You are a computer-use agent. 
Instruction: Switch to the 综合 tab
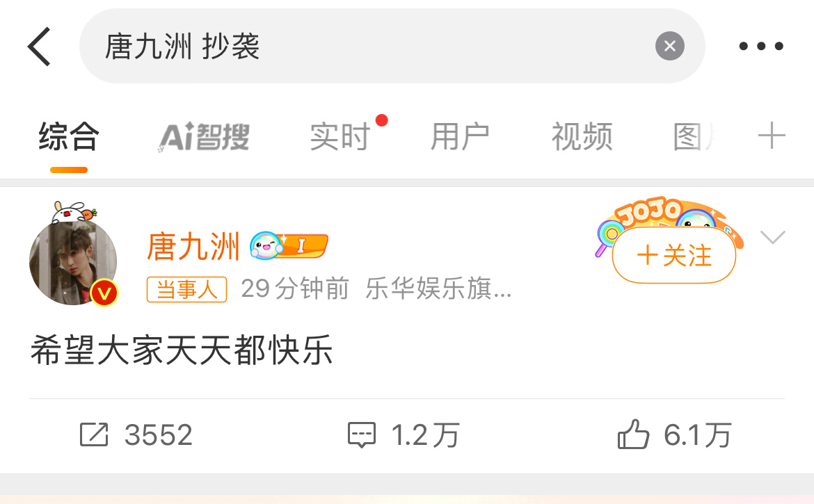pyautogui.click(x=68, y=137)
